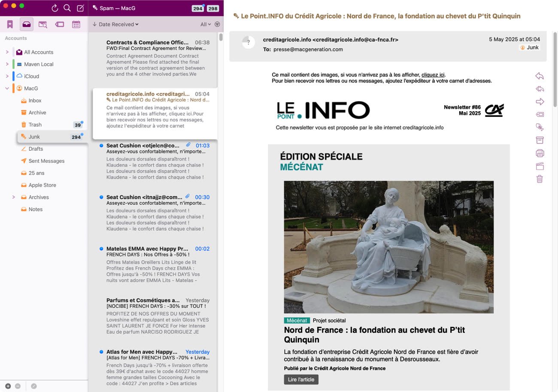Add an account with plus button
Screen dimensions: 558x392
point(8,386)
